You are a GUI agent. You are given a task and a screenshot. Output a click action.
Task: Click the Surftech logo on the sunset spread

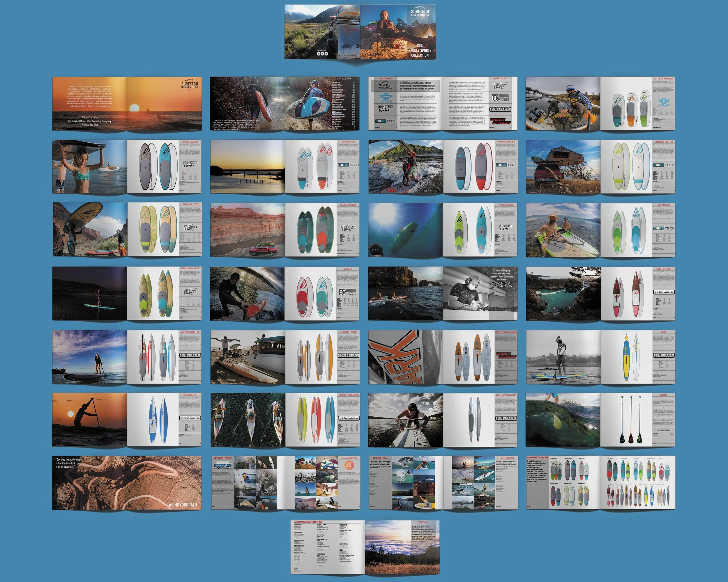(x=190, y=85)
